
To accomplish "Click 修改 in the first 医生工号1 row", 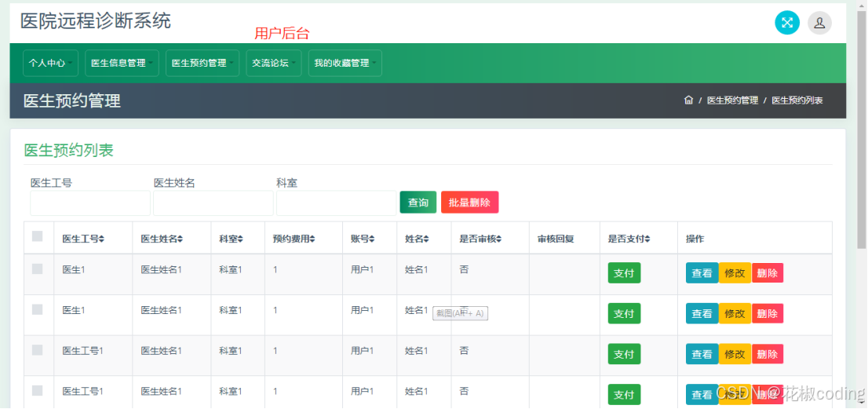I will point(735,354).
